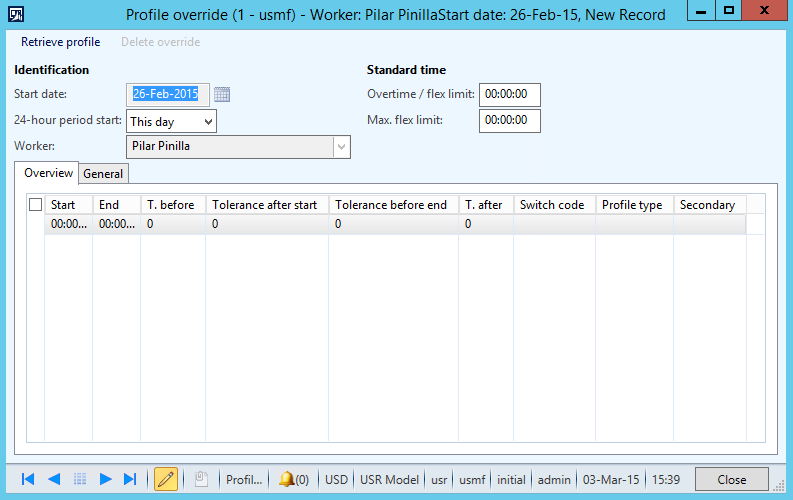Go to the first record arrow
The image size is (793, 500).
(28, 479)
